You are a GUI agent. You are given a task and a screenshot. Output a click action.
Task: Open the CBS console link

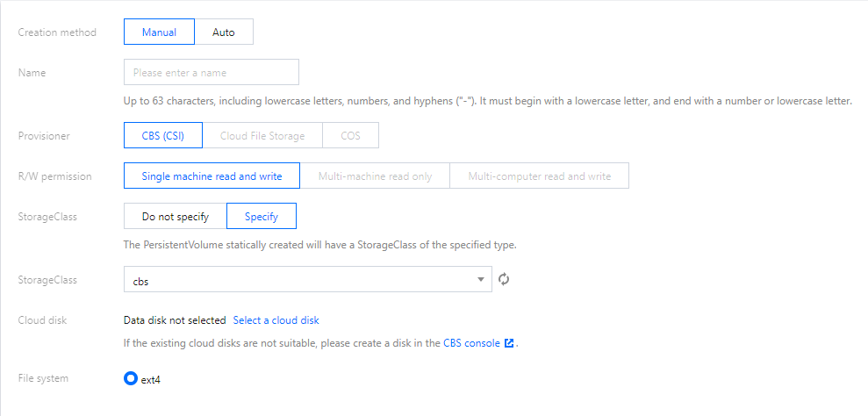point(471,343)
